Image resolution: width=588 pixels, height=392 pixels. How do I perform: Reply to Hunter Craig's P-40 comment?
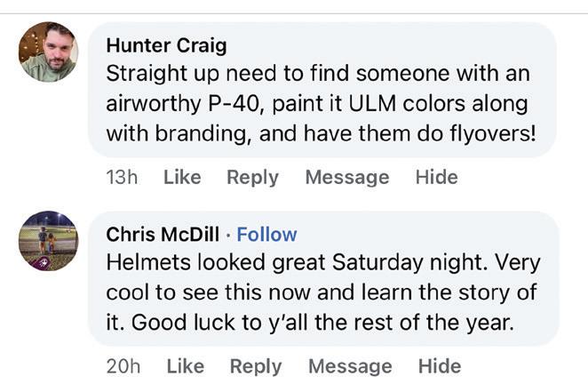coord(252,177)
